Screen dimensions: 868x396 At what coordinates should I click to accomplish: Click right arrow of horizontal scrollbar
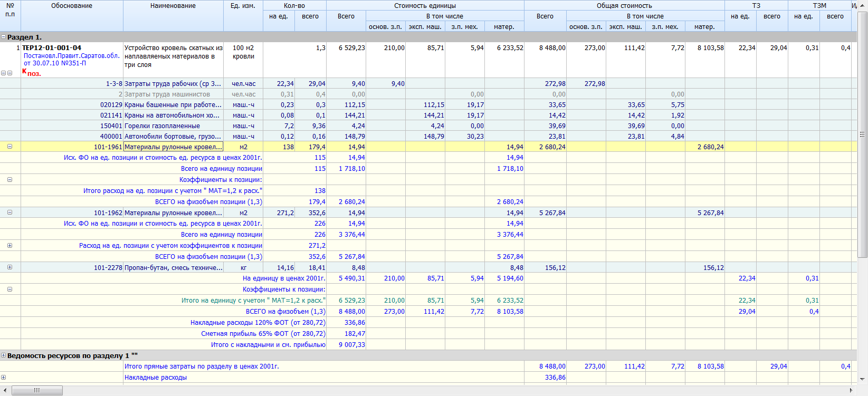pos(851,390)
